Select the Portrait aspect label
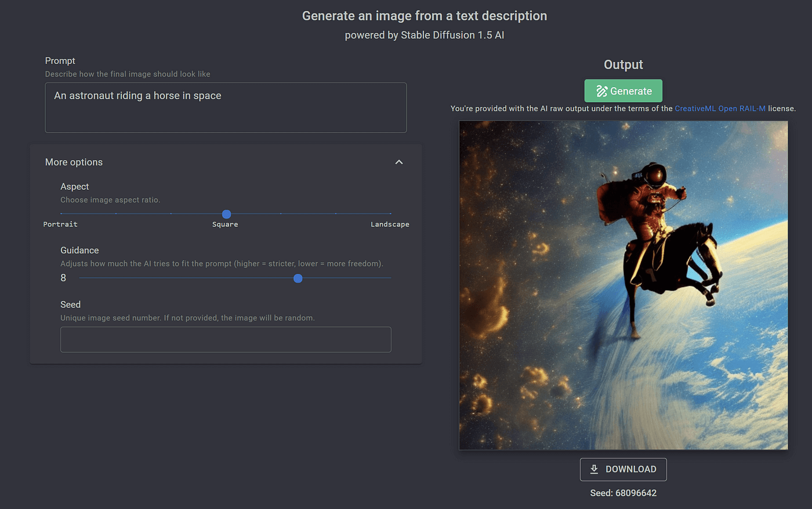812x509 pixels. tap(60, 224)
